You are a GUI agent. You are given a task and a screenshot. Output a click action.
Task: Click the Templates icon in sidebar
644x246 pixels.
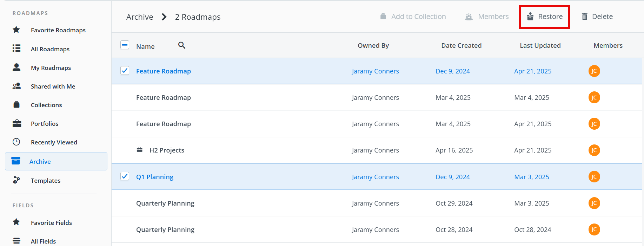point(16,180)
